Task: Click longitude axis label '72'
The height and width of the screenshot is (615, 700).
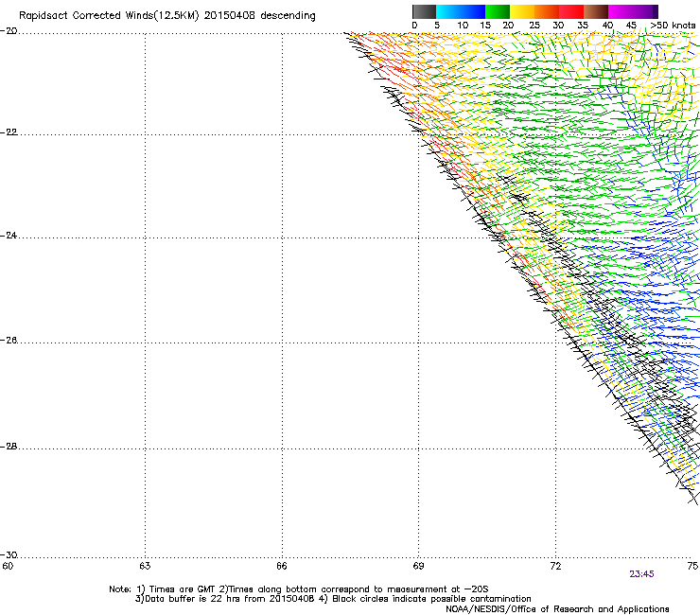Action: pyautogui.click(x=555, y=566)
